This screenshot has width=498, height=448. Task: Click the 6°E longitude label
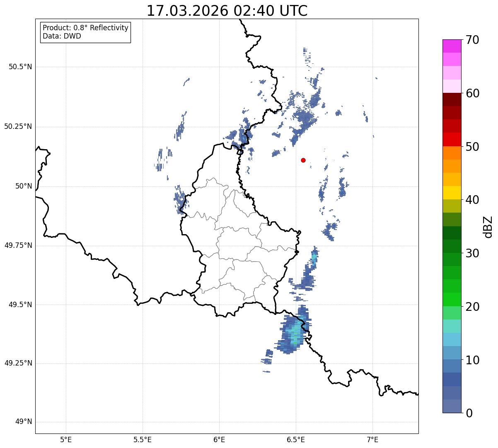click(219, 439)
